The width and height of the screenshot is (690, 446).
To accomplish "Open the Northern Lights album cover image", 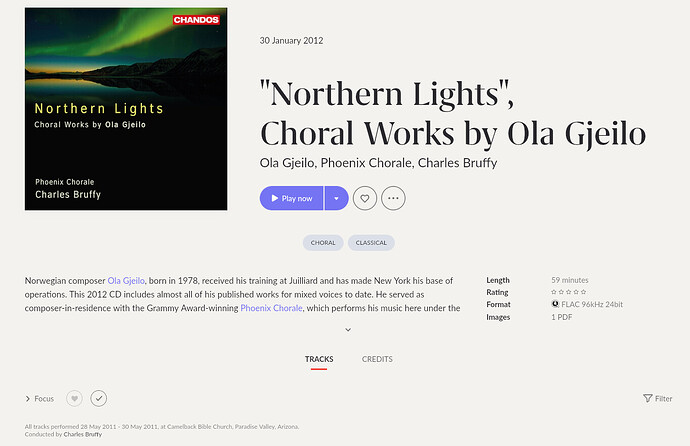I will [126, 109].
